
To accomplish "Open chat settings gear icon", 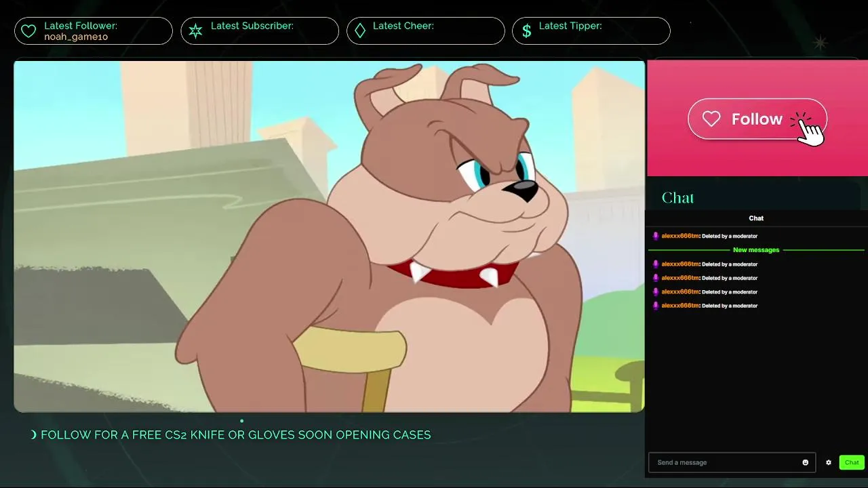I will coord(828,462).
